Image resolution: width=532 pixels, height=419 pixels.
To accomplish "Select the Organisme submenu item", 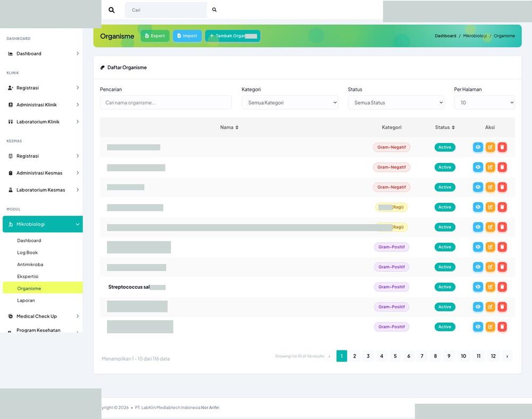I will coord(43,288).
